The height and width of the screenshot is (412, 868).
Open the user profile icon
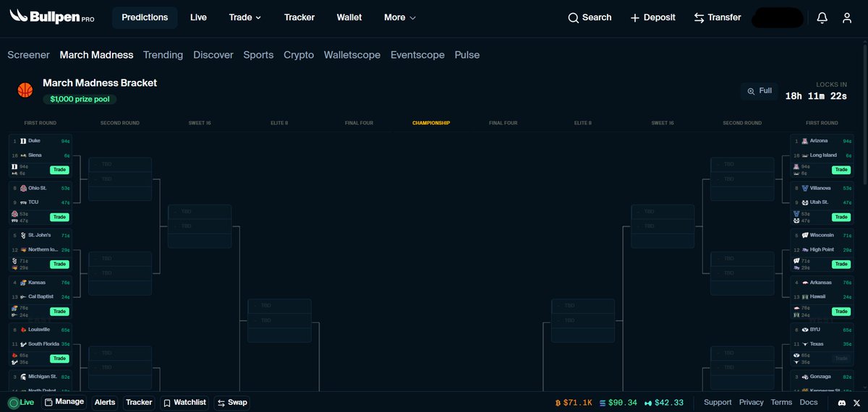(847, 18)
